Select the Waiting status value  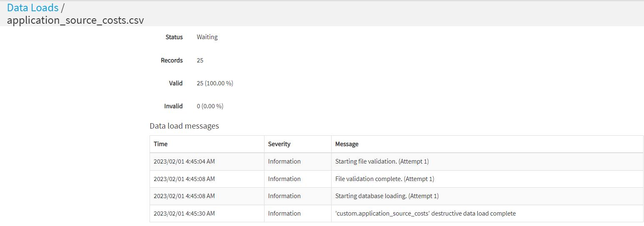tap(207, 37)
